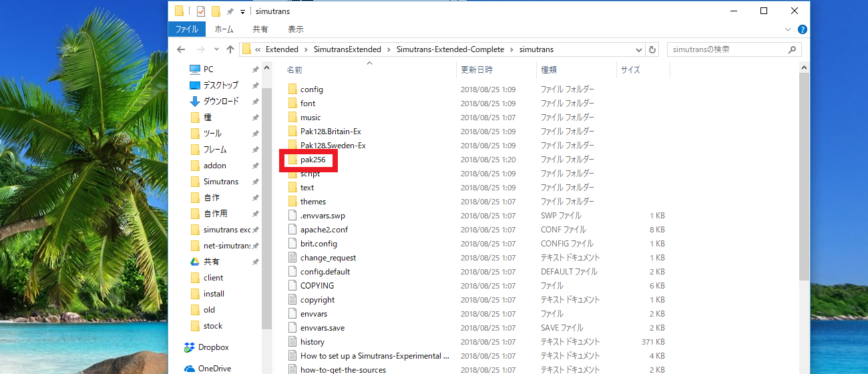Select the how-to-get-the-sources file name
This screenshot has width=868, height=374.
pos(343,370)
